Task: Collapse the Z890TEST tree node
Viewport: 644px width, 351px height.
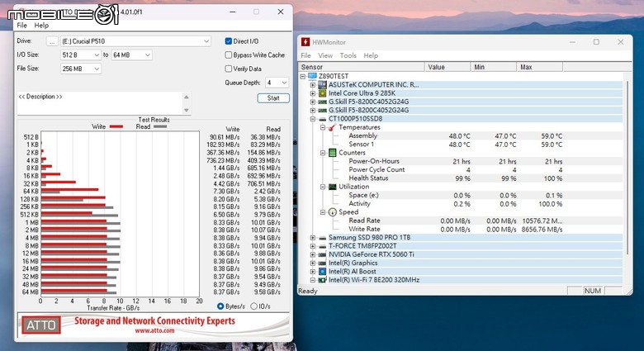Action: point(303,77)
